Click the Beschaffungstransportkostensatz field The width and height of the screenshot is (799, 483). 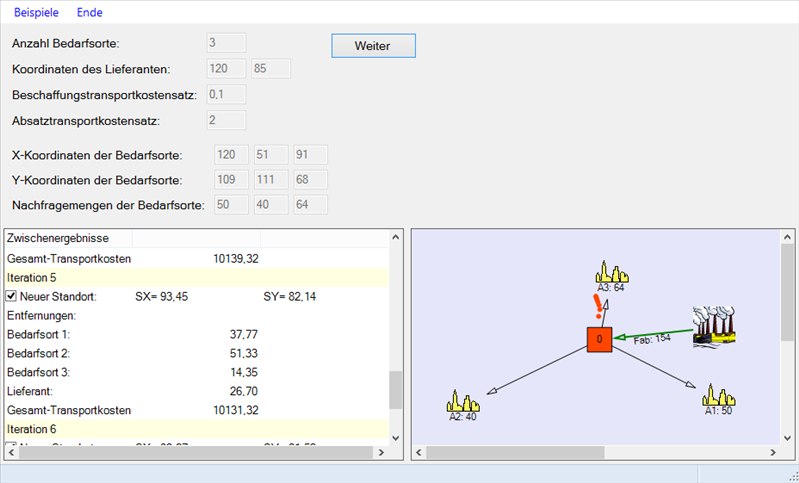click(225, 95)
